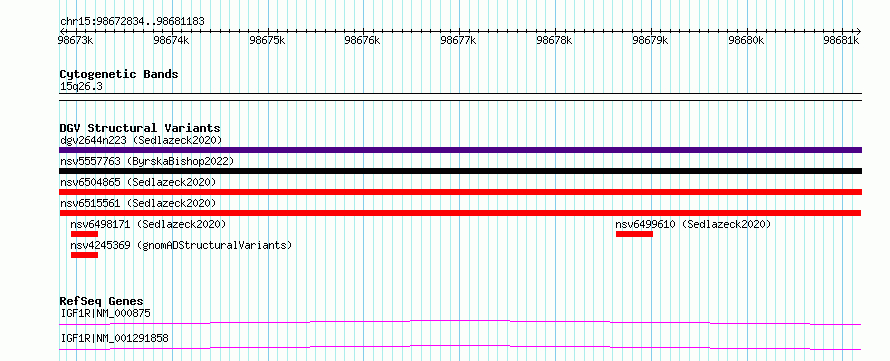This screenshot has height=361, width=890.
Task: Click the 98676k ruler tick label
Action: [x=363, y=40]
